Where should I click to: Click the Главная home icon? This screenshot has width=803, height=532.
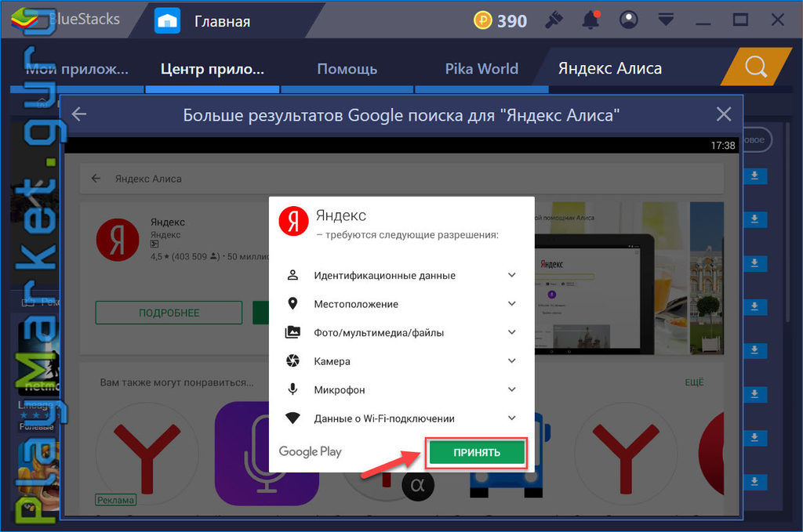pos(168,21)
